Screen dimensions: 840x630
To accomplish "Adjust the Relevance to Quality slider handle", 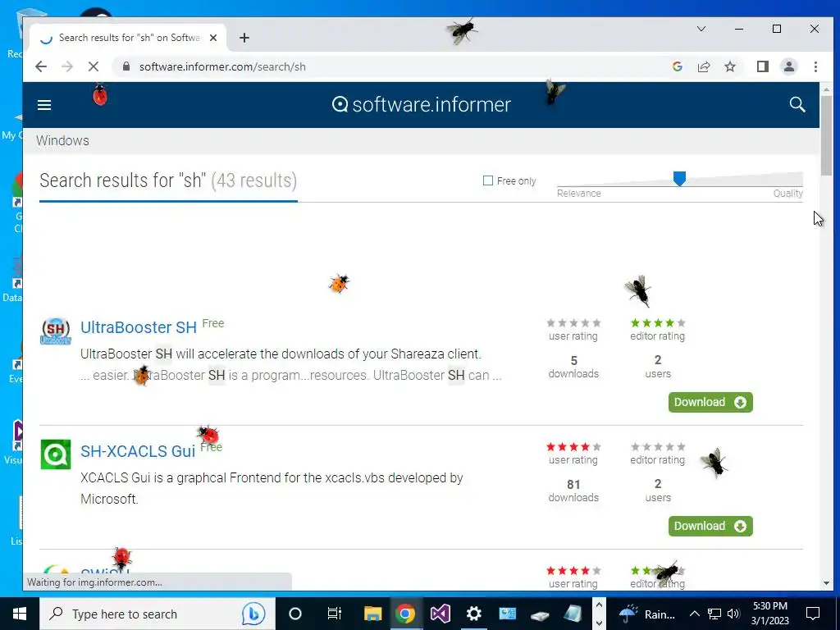I will (679, 179).
